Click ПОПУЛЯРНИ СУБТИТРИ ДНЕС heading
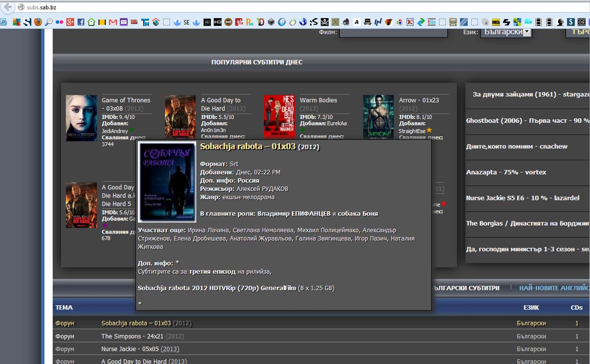The width and height of the screenshot is (590, 364). tap(257, 62)
